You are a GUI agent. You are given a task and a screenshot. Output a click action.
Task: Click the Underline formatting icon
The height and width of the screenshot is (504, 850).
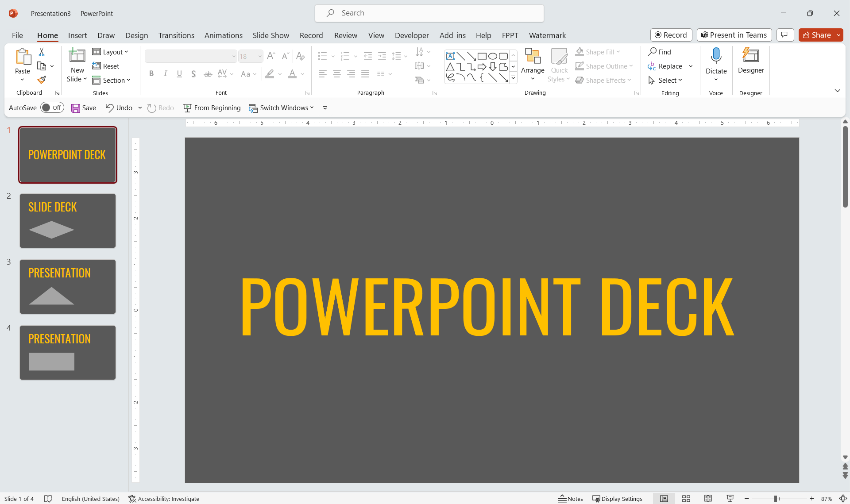pos(179,74)
